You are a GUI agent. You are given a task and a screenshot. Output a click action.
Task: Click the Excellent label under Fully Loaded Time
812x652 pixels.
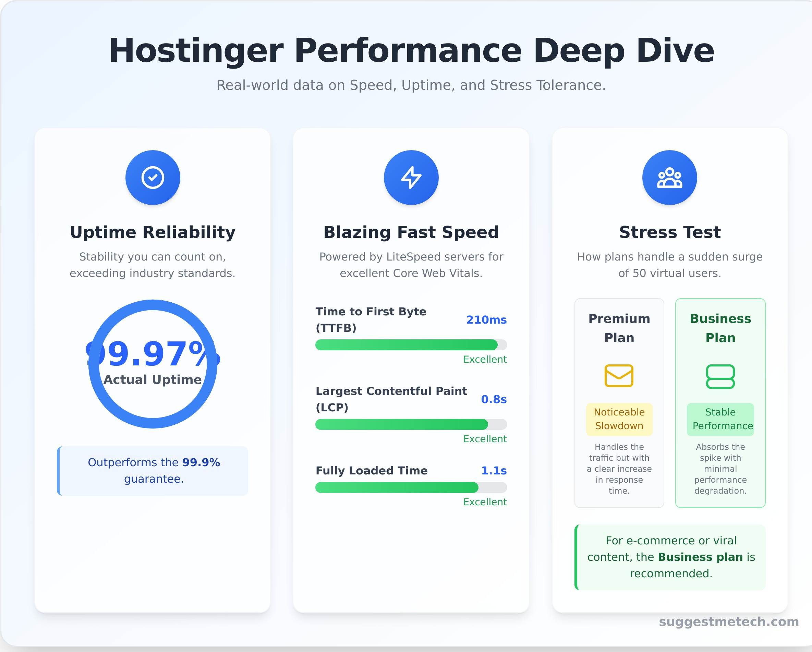point(485,502)
